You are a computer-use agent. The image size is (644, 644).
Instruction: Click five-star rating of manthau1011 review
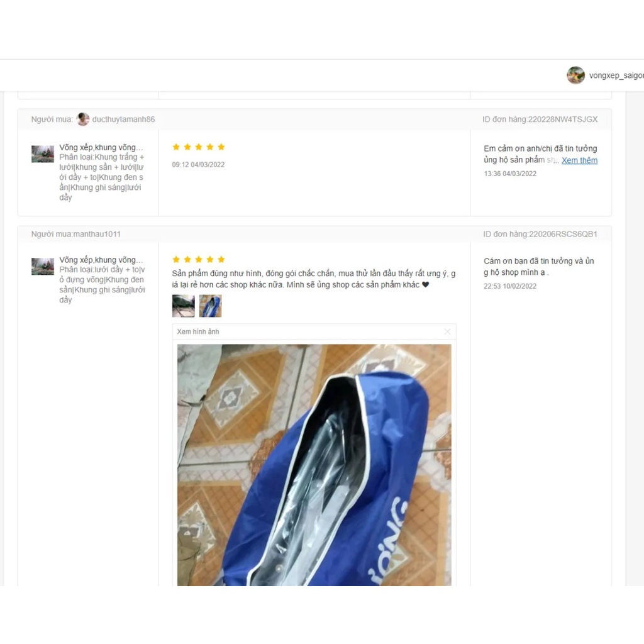tap(199, 260)
